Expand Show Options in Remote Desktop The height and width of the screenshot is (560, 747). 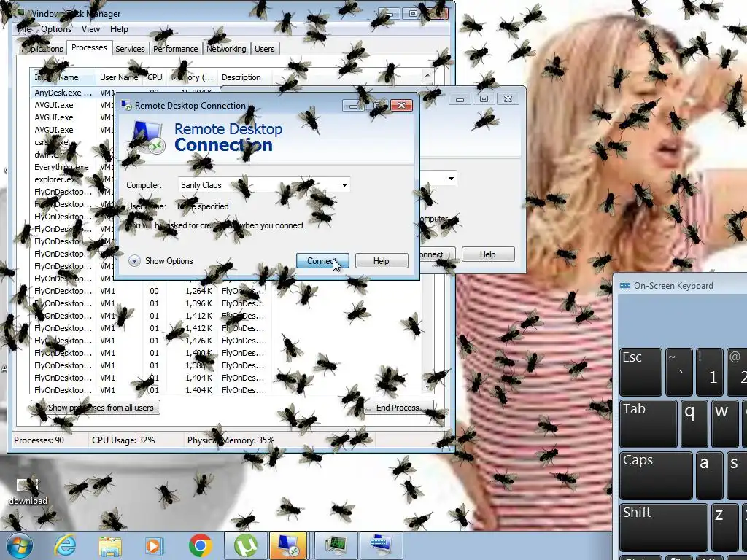161,261
